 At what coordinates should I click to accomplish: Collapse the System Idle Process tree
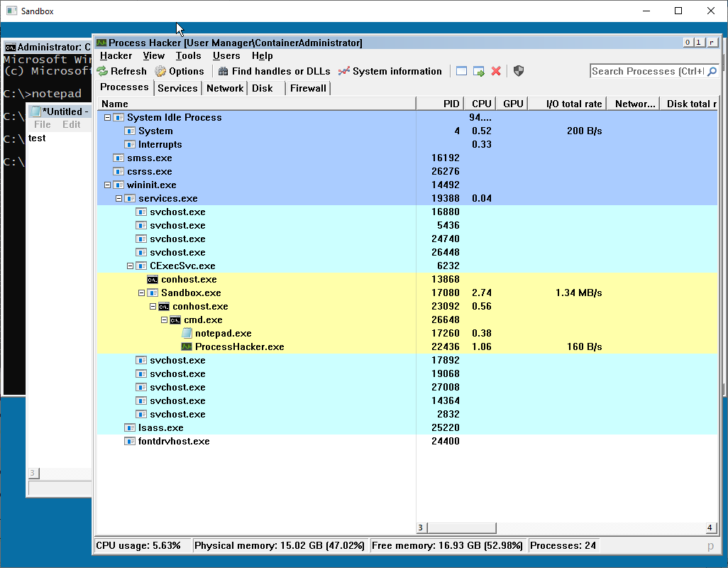tap(107, 117)
